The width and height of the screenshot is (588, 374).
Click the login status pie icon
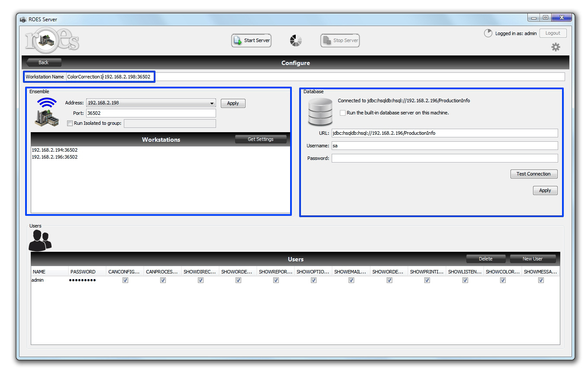(488, 33)
